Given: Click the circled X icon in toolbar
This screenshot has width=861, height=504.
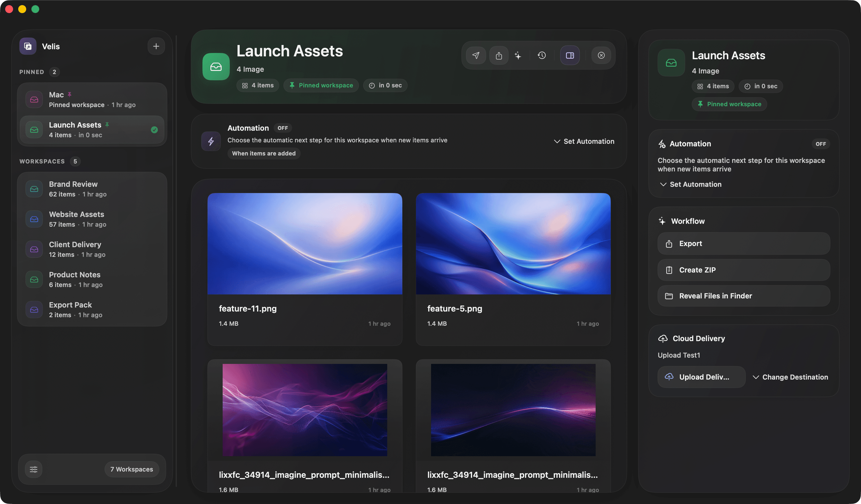Looking at the screenshot, I should (x=601, y=55).
